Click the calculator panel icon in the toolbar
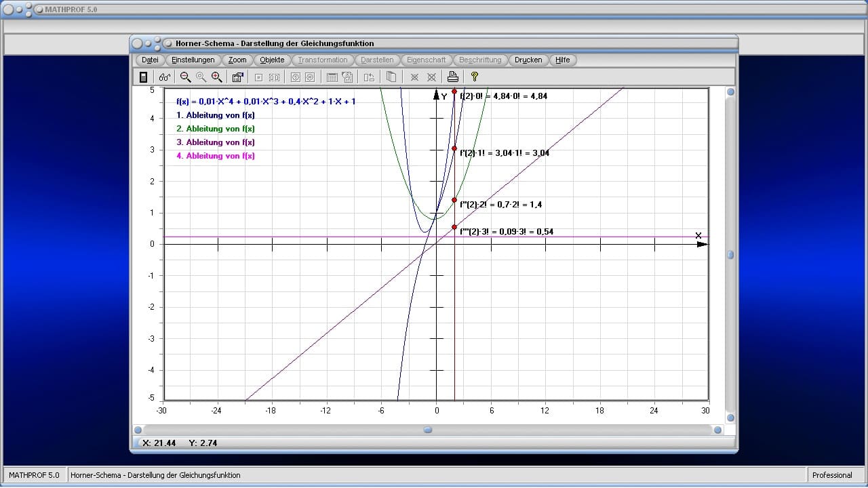The height and width of the screenshot is (488, 868). [143, 77]
